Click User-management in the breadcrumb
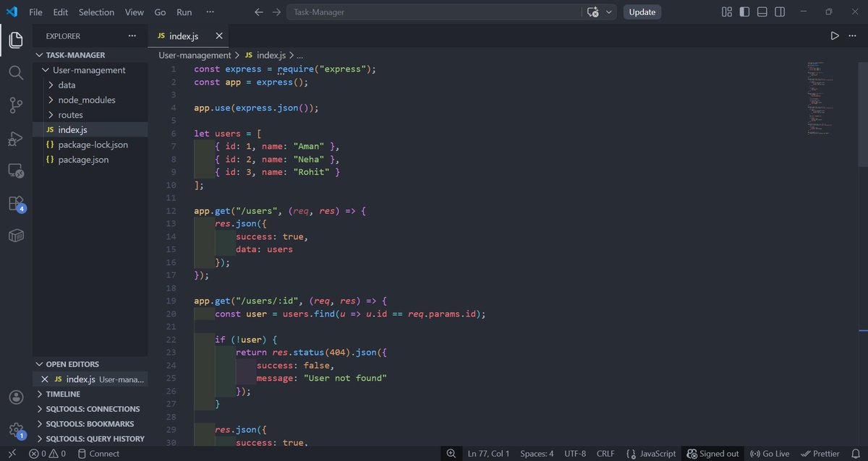The height and width of the screenshot is (461, 868). (x=195, y=55)
